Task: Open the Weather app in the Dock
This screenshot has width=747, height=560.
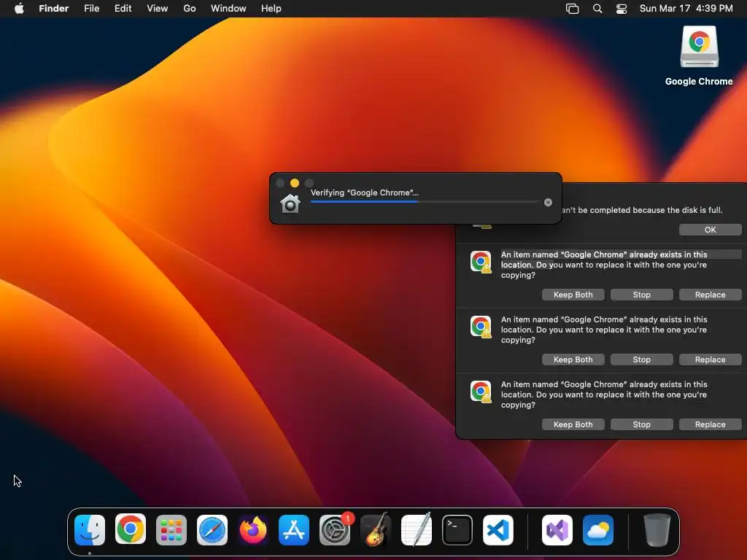Action: pos(598,529)
